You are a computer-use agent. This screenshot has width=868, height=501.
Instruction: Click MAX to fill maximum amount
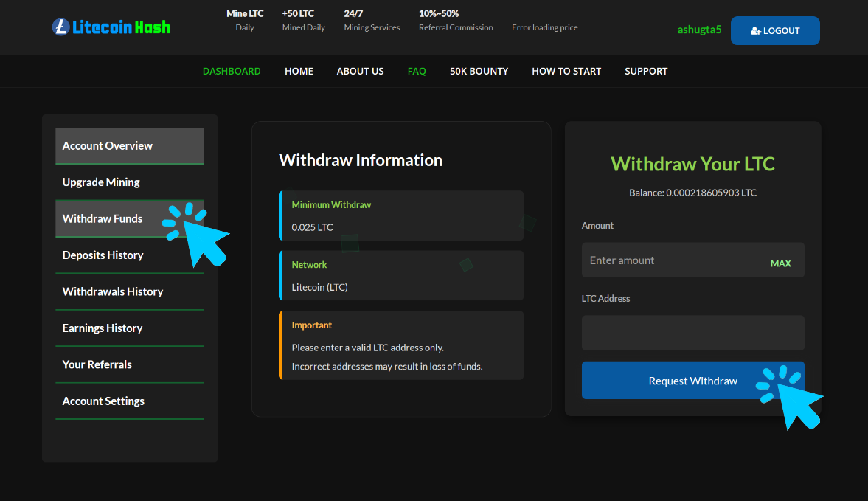[781, 263]
